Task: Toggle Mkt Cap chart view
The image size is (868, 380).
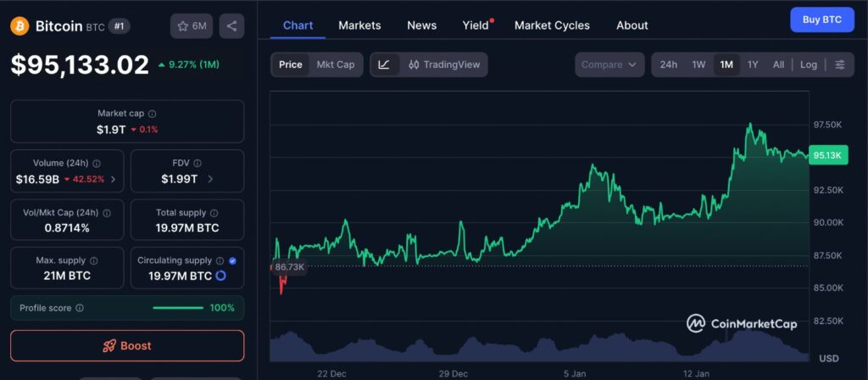Action: click(336, 64)
